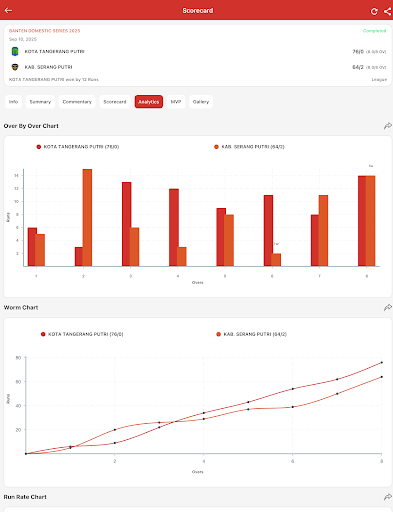Click the tall orange bar in over 2
The height and width of the screenshot is (512, 393).
(x=87, y=218)
